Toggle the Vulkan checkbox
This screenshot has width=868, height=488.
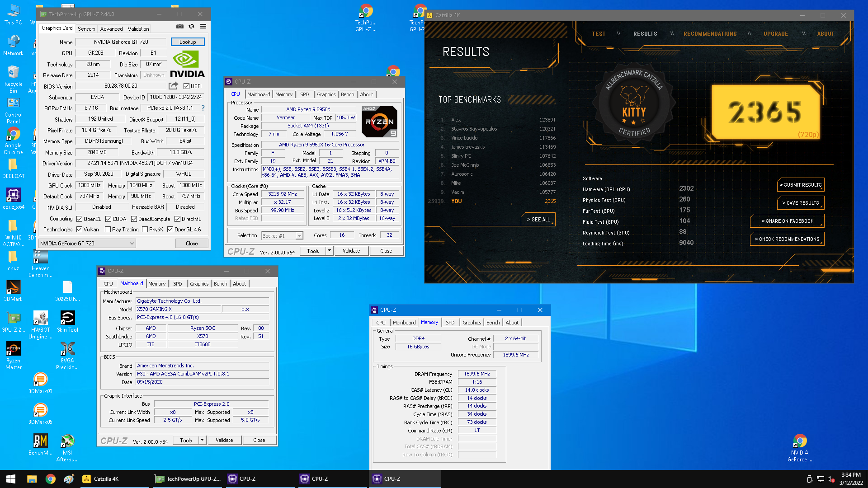79,230
